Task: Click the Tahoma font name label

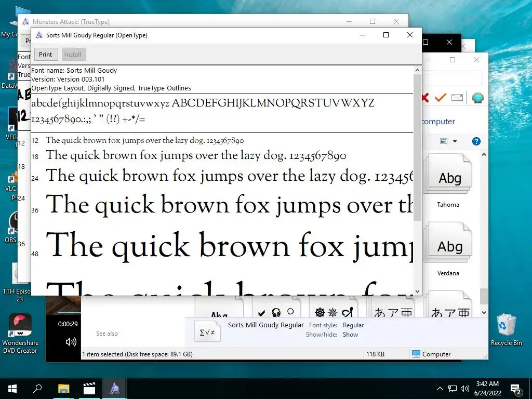Action: (448, 205)
